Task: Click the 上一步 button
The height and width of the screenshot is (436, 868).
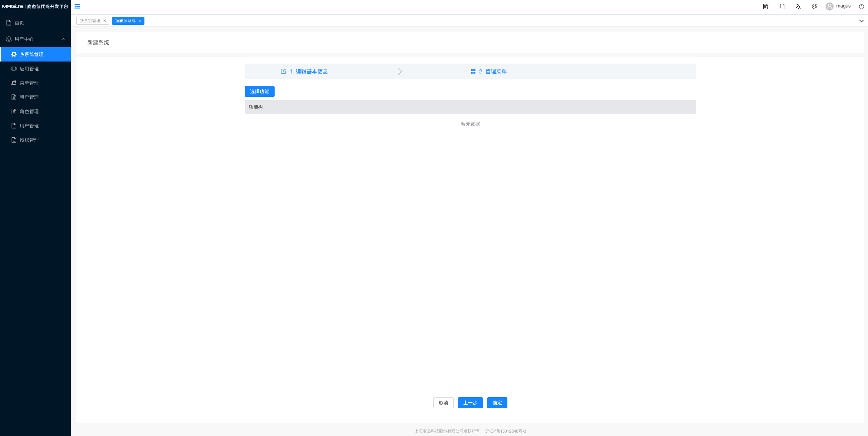Action: [470, 403]
